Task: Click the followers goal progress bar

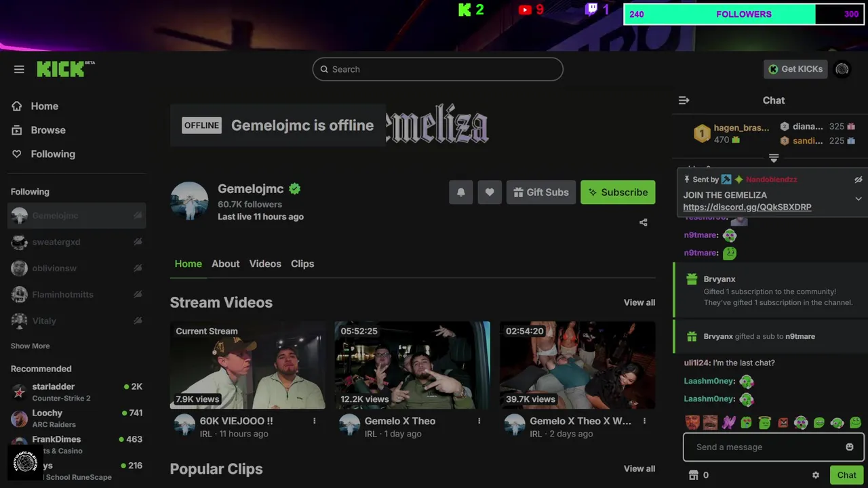Action: 744,14
